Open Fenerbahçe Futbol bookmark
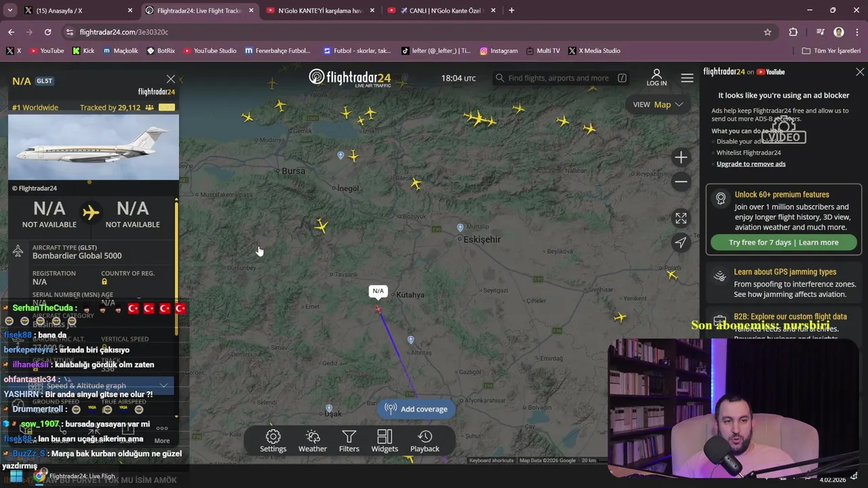The width and height of the screenshot is (868, 488). [x=278, y=51]
